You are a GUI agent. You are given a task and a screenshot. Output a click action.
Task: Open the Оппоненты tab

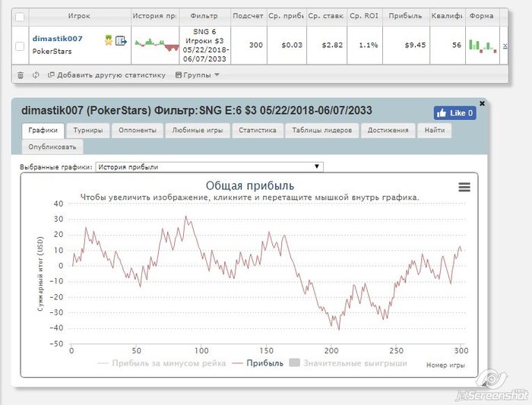[x=138, y=130]
